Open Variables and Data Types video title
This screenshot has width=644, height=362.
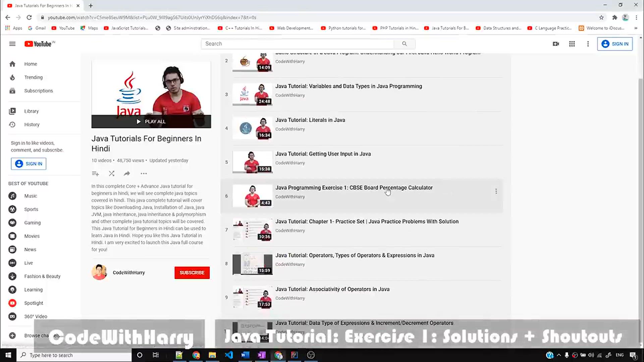(x=348, y=86)
